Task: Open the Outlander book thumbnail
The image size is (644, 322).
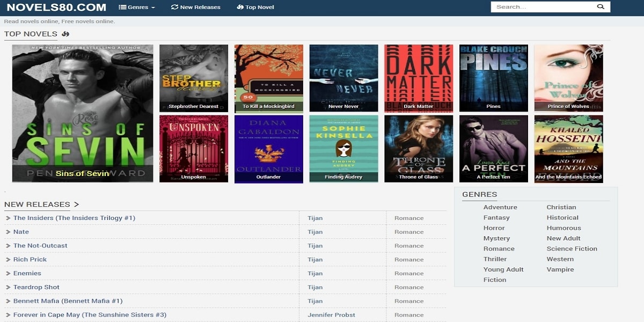Action: pos(268,149)
